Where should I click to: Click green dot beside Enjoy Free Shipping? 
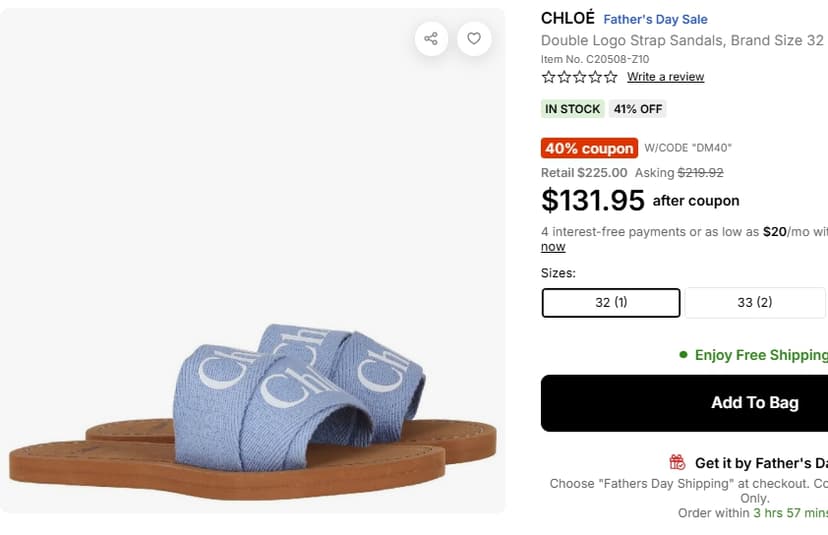click(x=683, y=354)
